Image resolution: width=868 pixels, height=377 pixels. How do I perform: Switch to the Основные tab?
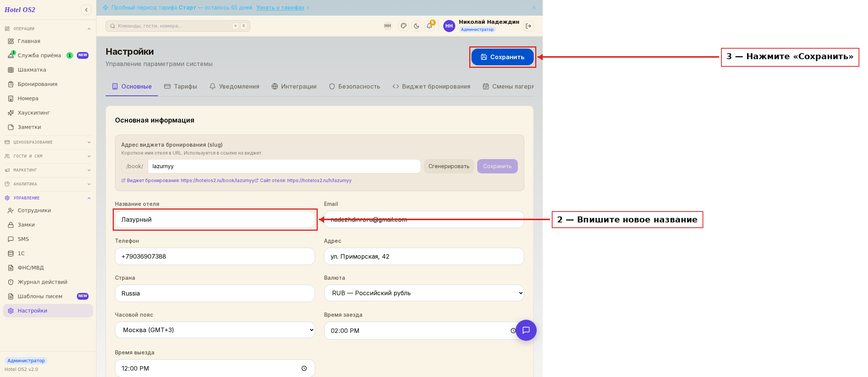132,86
